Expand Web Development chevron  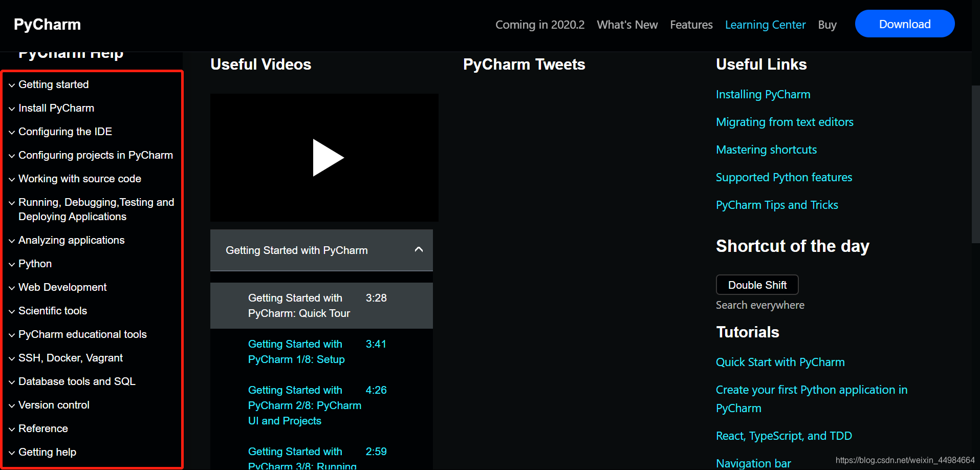[12, 288]
